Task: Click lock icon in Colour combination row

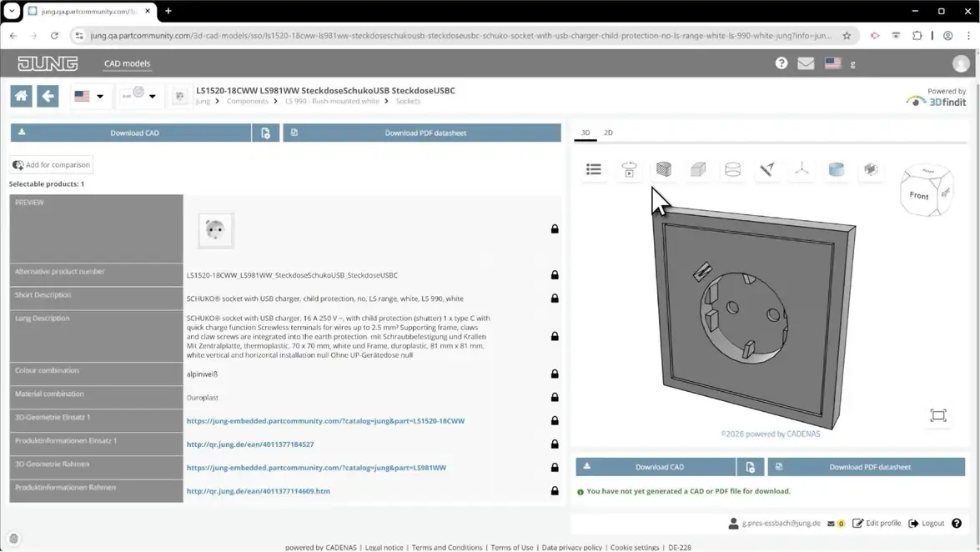Action: coord(555,374)
